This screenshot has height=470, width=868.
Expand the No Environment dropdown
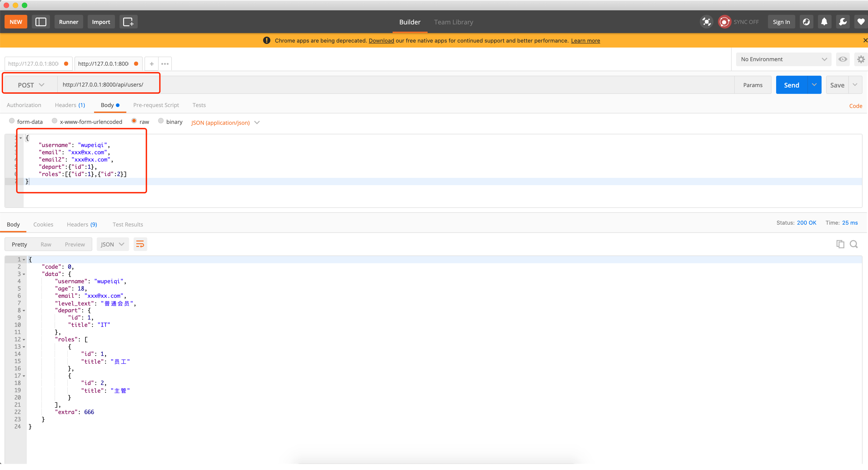[783, 59]
